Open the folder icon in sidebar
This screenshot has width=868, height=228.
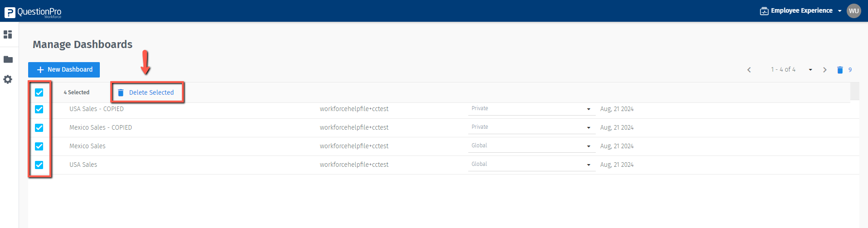(x=8, y=59)
